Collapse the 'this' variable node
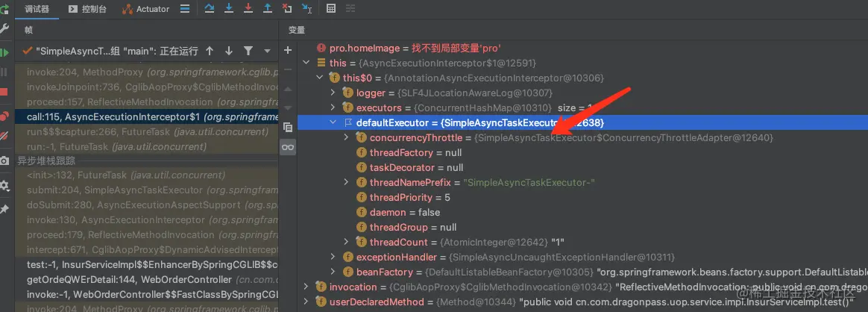The height and width of the screenshot is (312, 868). point(306,63)
